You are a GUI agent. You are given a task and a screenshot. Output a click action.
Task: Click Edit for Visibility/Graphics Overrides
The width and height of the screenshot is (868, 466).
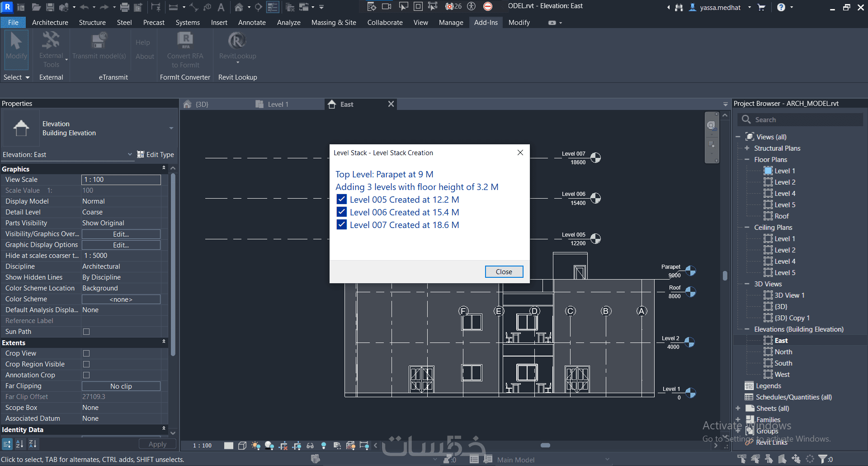[x=121, y=234]
